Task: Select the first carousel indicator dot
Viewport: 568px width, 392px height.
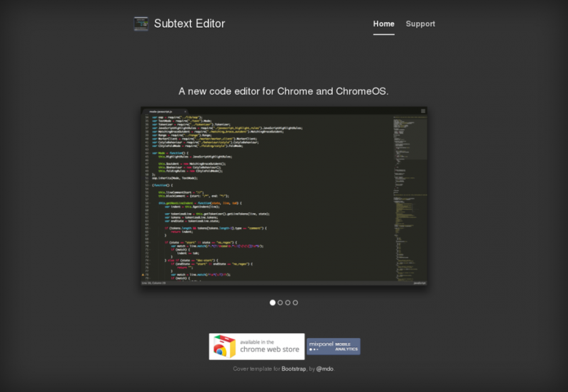Action: point(273,303)
